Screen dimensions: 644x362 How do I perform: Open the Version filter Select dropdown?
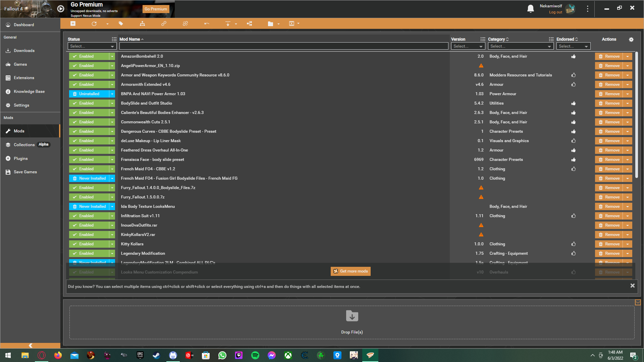click(468, 46)
